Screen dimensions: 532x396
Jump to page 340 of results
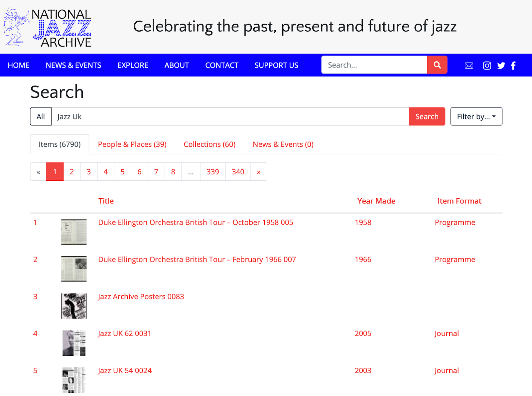(238, 172)
